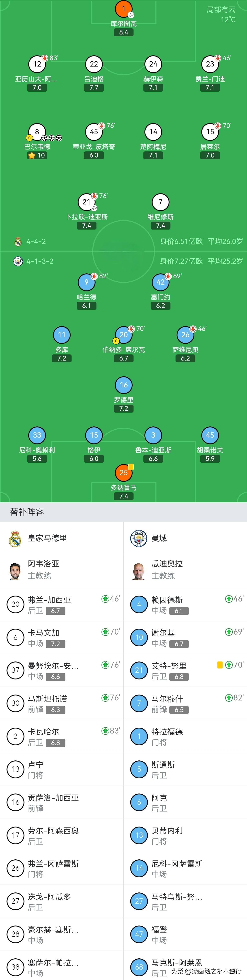Open substitute 卡马文加 player row
This screenshot has height=980, width=247.
62,638
